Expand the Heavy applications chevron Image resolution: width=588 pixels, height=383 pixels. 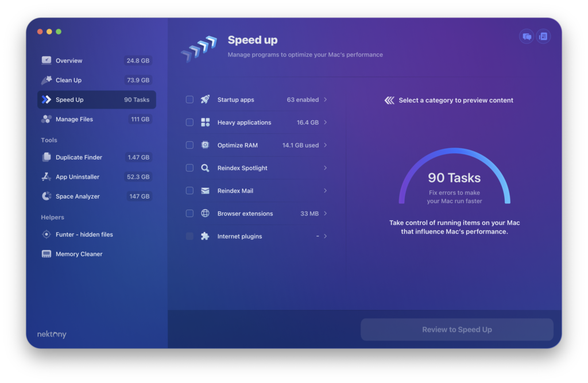click(325, 122)
